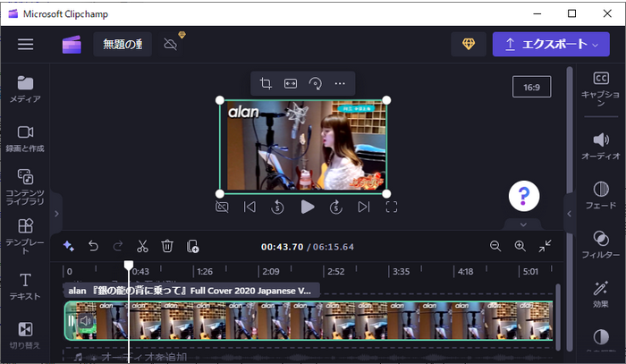The image size is (626, 364).
Task: Enter fullscreen preview mode
Action: [391, 207]
